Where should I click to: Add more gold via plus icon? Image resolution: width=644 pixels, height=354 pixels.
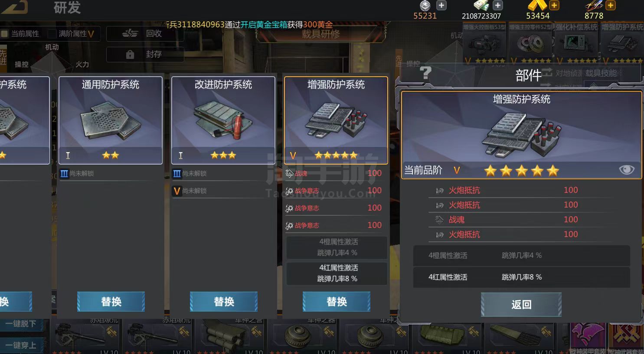pyautogui.click(x=554, y=5)
